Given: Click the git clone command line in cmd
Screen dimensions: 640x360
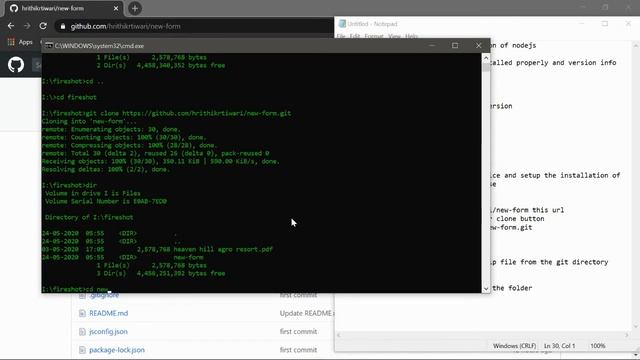Looking at the screenshot, I should click(x=167, y=113).
